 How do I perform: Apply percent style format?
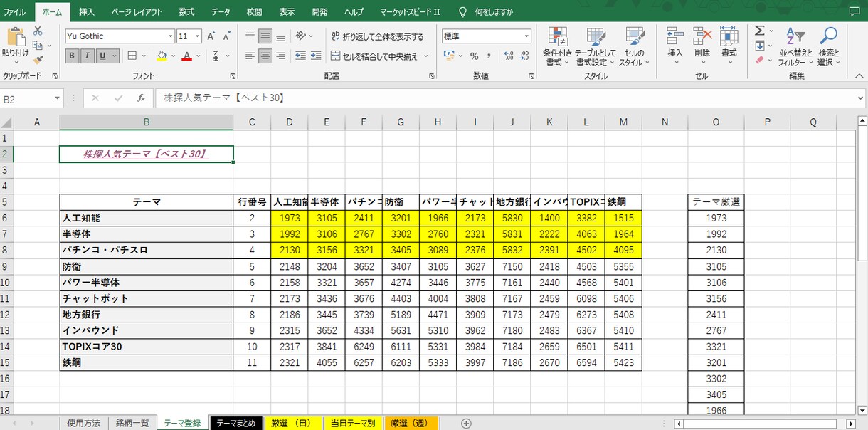474,56
